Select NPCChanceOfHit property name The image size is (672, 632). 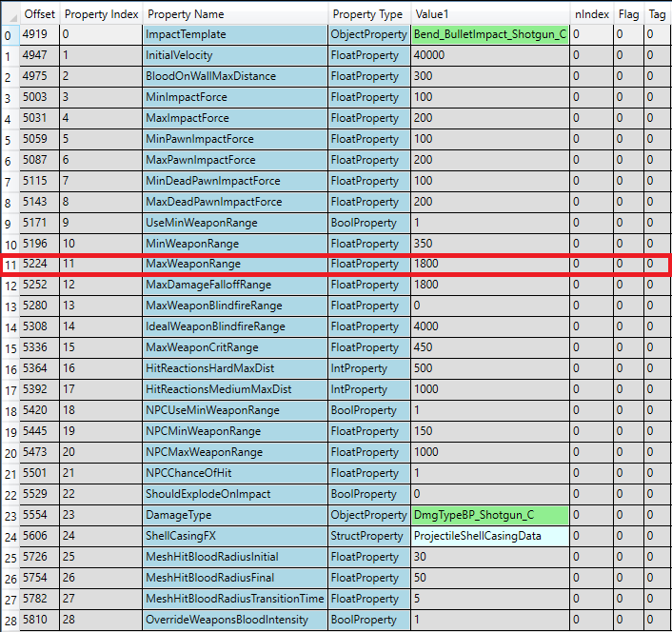pyautogui.click(x=235, y=473)
